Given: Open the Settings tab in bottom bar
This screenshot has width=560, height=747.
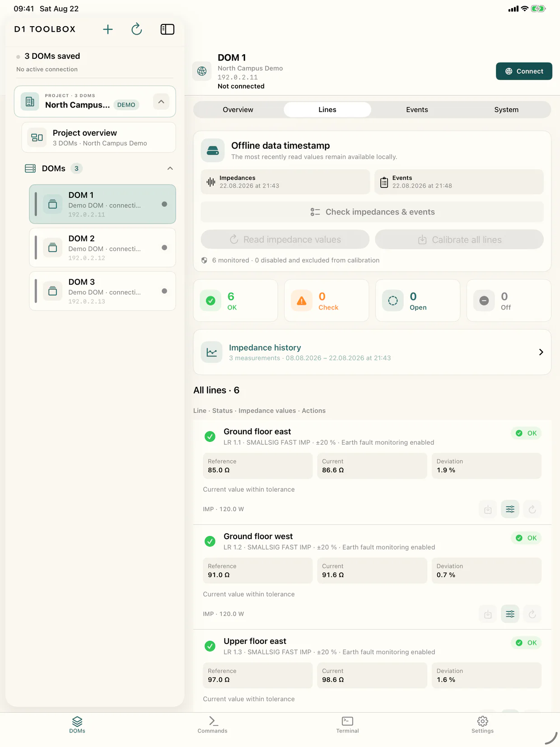Looking at the screenshot, I should point(482,724).
